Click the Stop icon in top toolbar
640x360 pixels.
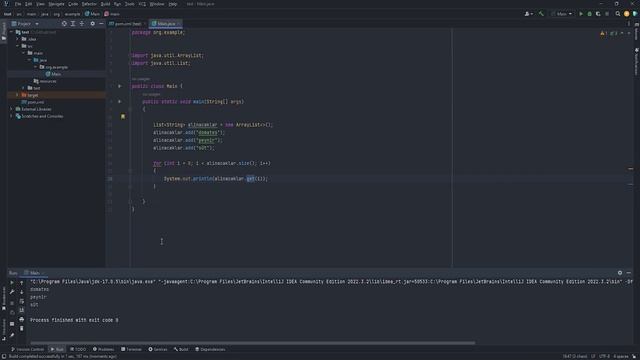point(607,14)
